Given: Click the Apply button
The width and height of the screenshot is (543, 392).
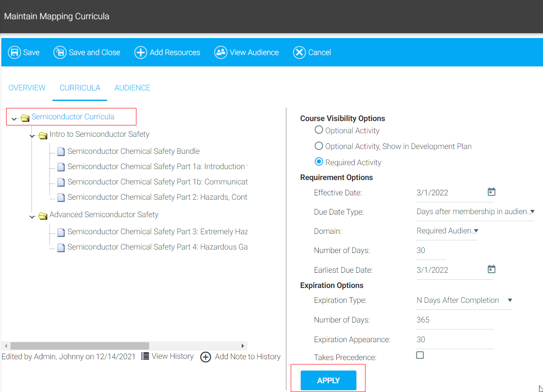Looking at the screenshot, I should (328, 380).
